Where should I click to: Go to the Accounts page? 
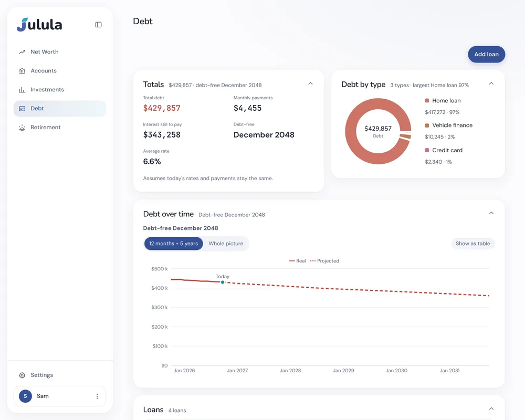coord(60,71)
